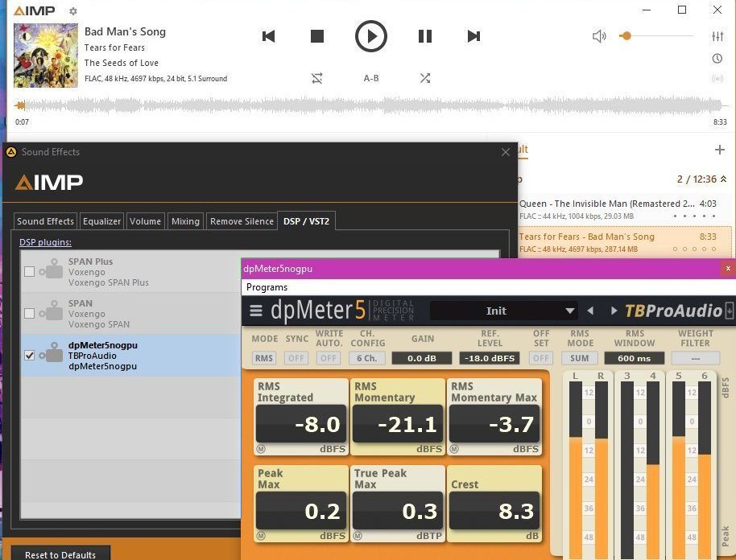Switch to the Remove Silence tab

pyautogui.click(x=242, y=221)
